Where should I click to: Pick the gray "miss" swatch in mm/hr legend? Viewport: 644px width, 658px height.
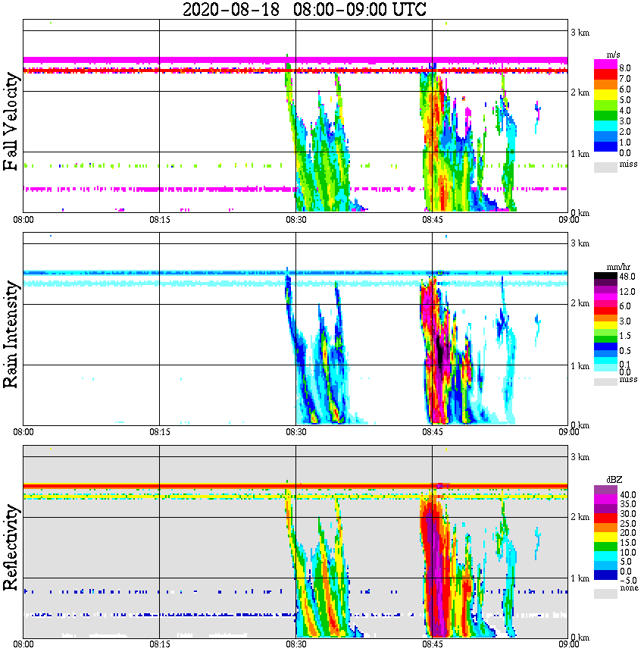click(x=605, y=381)
